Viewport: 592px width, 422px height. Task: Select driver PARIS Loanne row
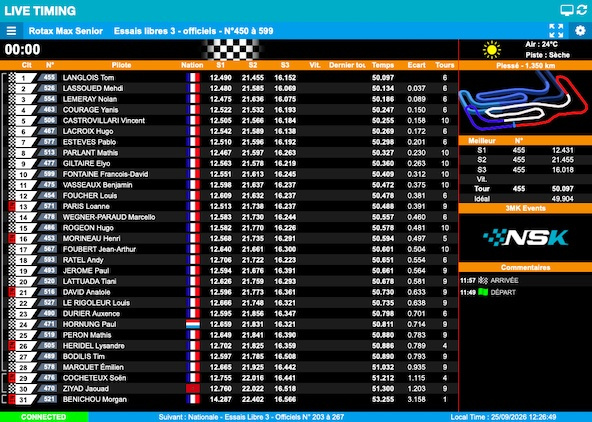229,206
